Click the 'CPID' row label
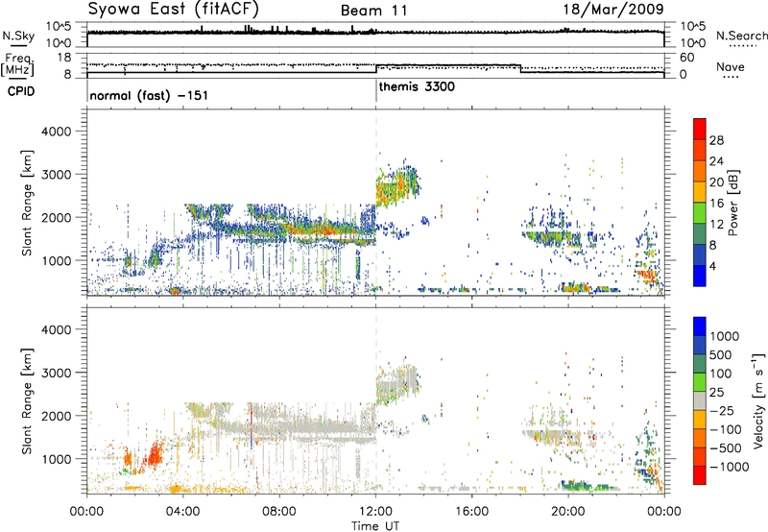Image resolution: width=768 pixels, height=532 pixels. [x=21, y=91]
